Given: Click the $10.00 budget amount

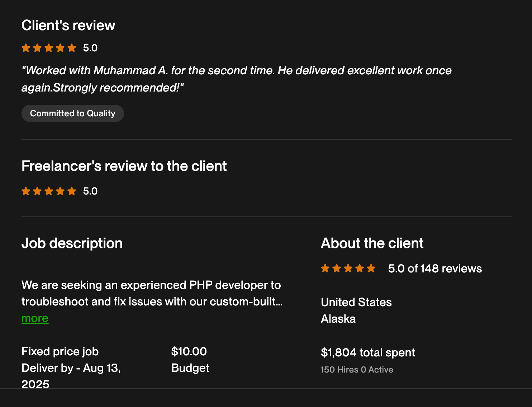Looking at the screenshot, I should tap(189, 351).
